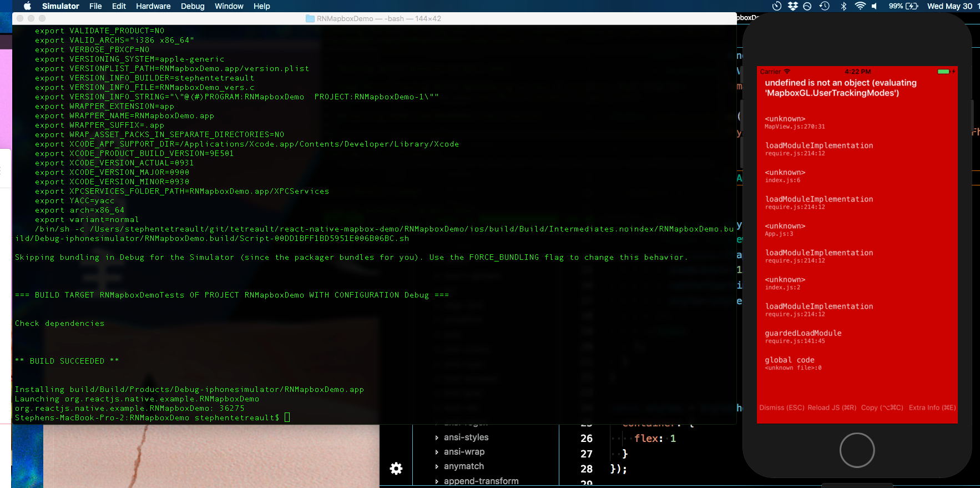Open the Debug menu

click(193, 6)
